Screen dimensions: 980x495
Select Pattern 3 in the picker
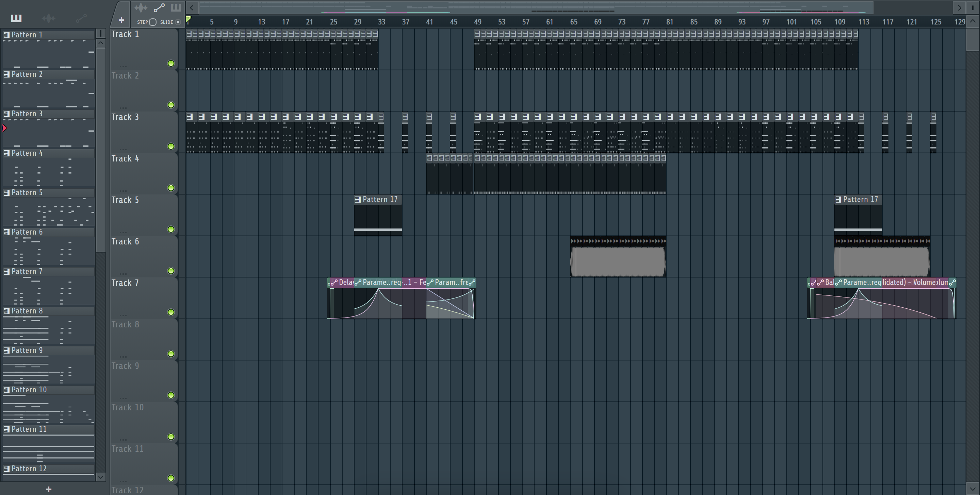pos(48,114)
